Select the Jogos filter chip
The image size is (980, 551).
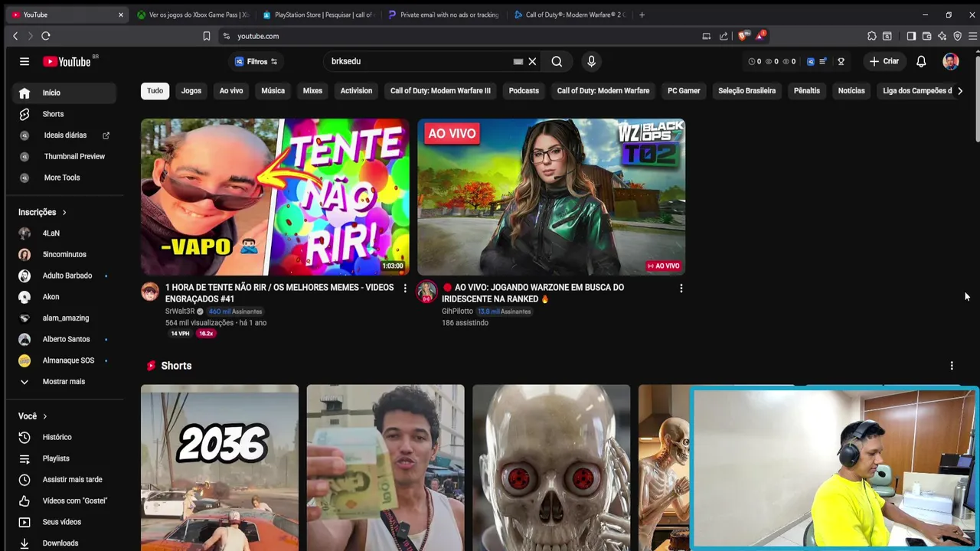coord(191,90)
